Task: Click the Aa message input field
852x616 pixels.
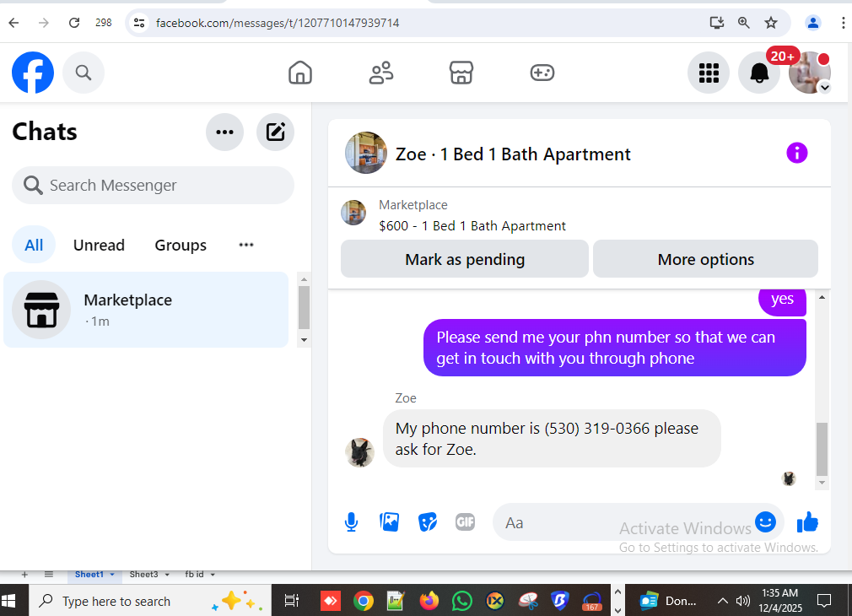Action: [623, 522]
